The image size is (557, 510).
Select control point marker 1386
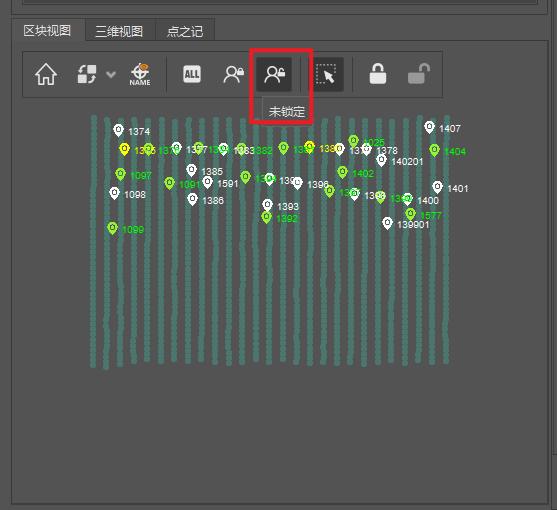[x=192, y=199]
